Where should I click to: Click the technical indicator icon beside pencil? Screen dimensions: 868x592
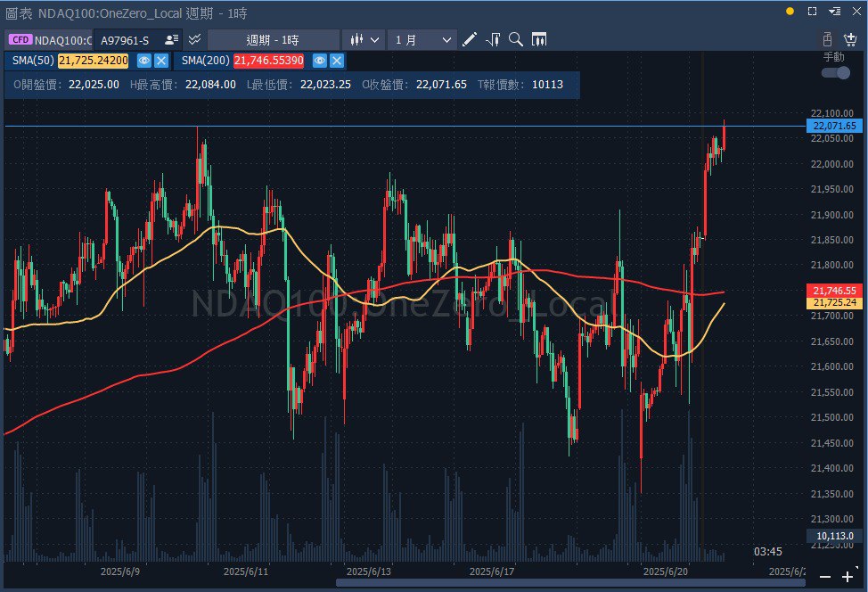pyautogui.click(x=493, y=40)
